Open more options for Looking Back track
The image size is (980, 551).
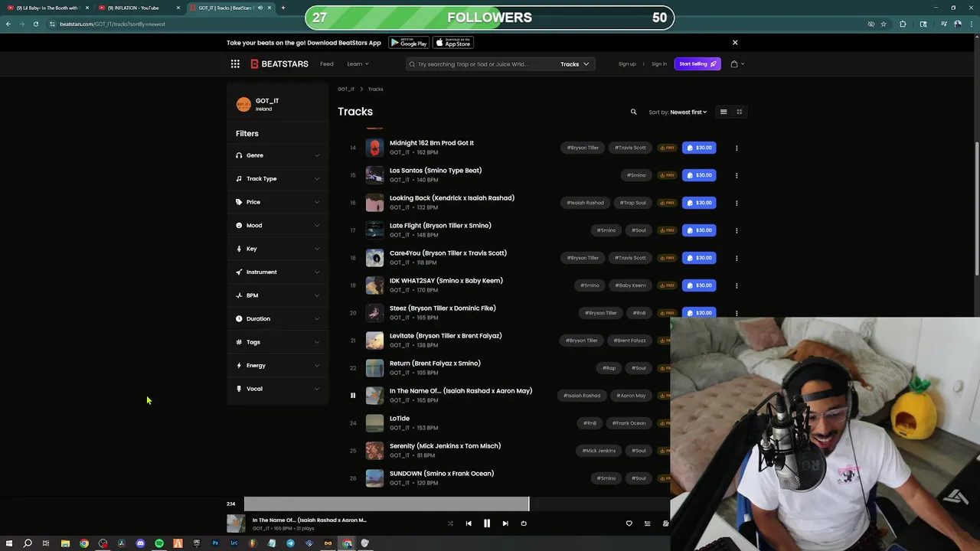pos(737,203)
